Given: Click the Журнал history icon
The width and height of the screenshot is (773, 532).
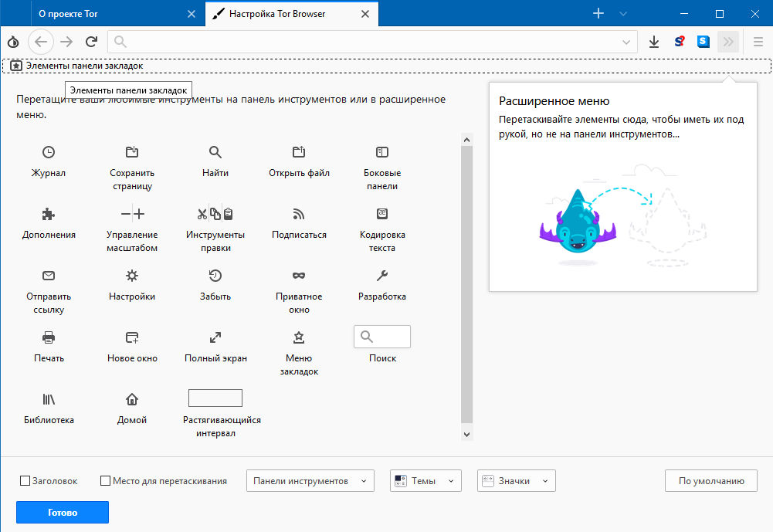Looking at the screenshot, I should coord(49,152).
